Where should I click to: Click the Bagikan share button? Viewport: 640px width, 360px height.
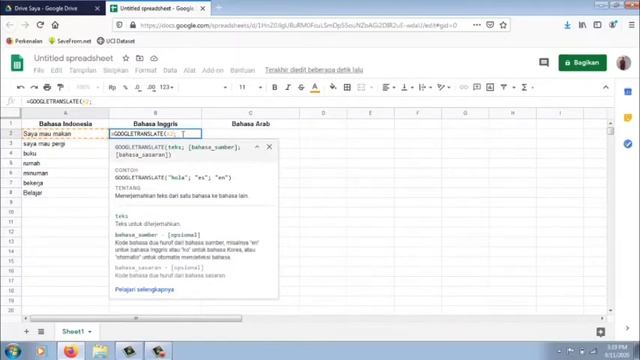pyautogui.click(x=582, y=63)
